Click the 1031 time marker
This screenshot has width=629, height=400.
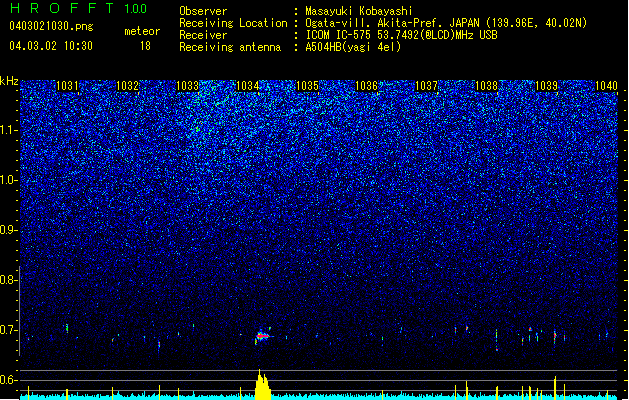[67, 86]
